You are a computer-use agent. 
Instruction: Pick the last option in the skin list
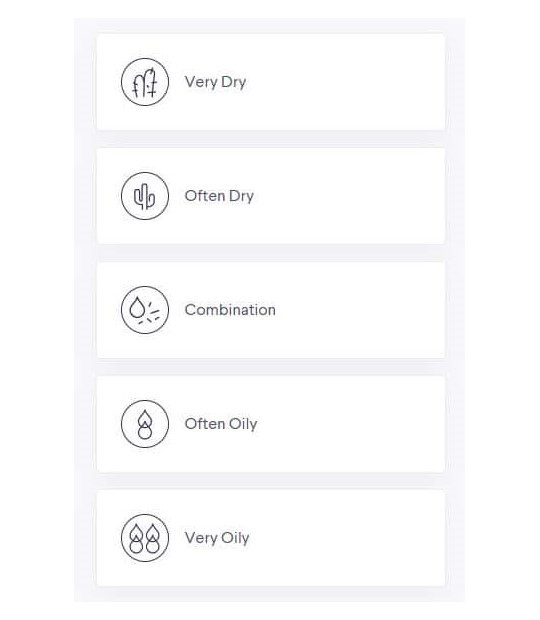click(x=271, y=537)
